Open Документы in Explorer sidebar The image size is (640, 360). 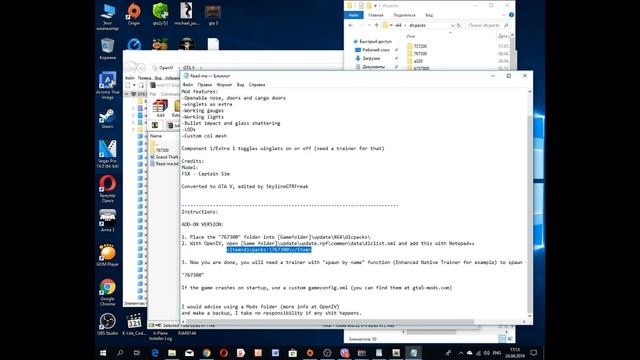point(370,67)
